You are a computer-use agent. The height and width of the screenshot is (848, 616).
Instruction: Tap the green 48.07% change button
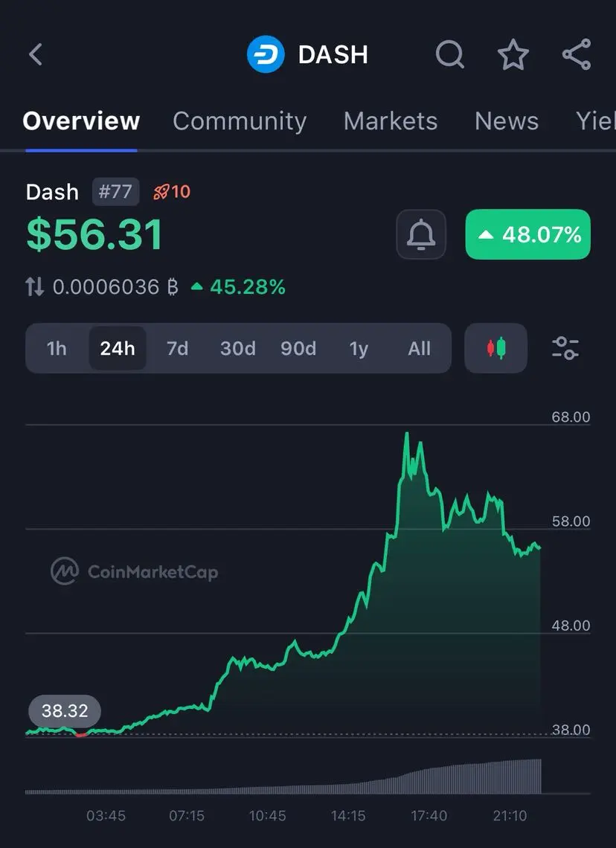tap(528, 234)
